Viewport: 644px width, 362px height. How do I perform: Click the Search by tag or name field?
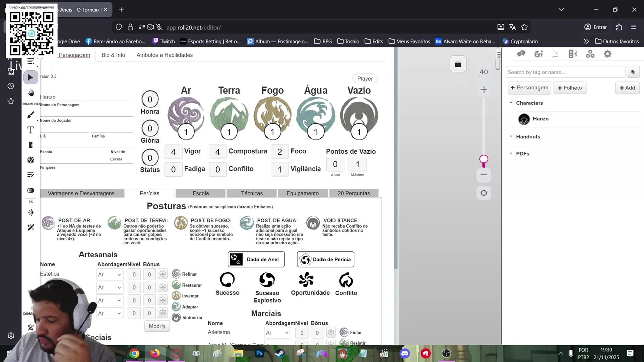tap(565, 72)
